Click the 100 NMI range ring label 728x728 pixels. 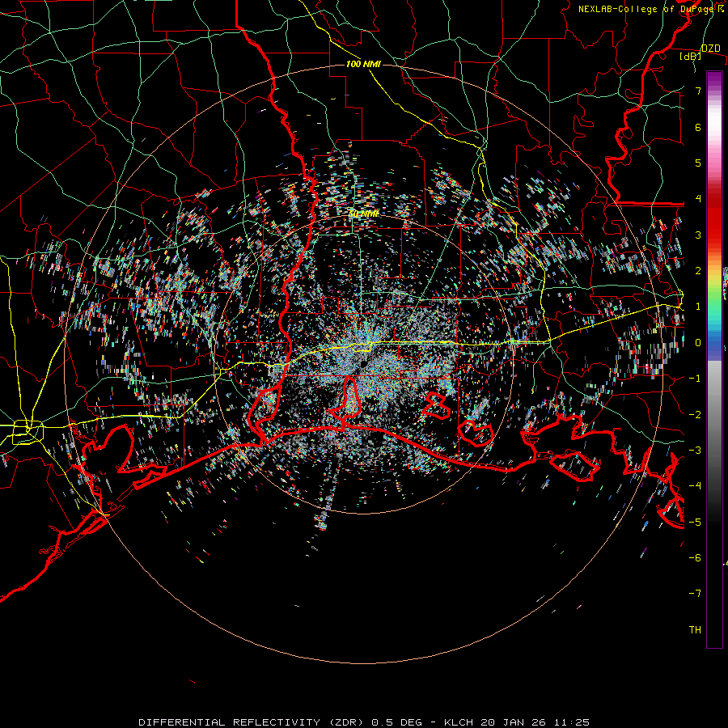(363, 64)
